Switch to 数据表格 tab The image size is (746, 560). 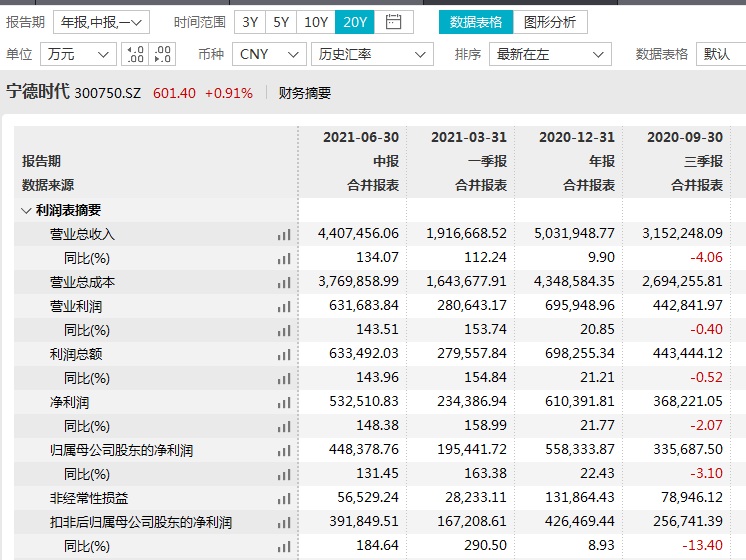coord(476,22)
